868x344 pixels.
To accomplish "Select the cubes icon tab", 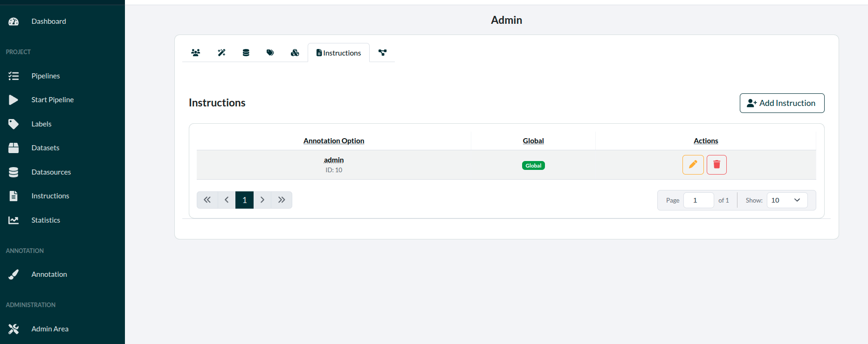I will tap(295, 53).
